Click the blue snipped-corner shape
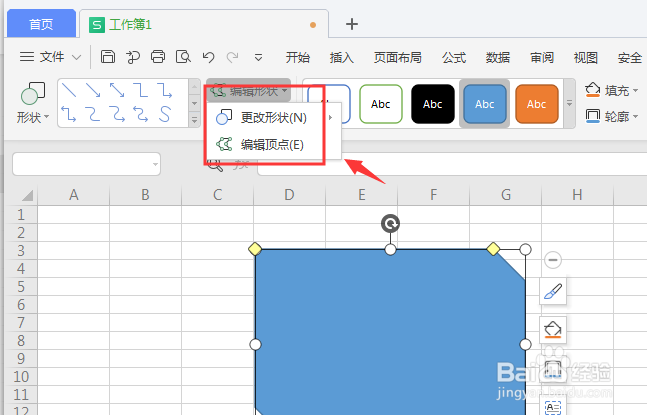 [390, 332]
